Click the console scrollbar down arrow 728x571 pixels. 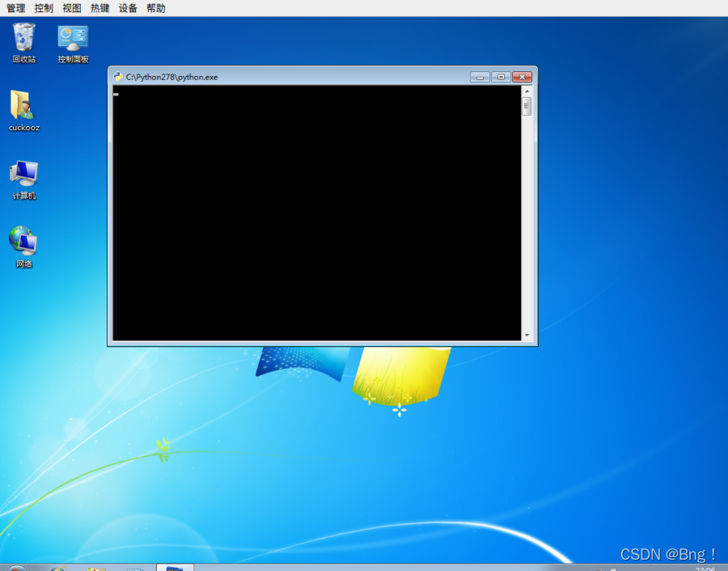527,335
